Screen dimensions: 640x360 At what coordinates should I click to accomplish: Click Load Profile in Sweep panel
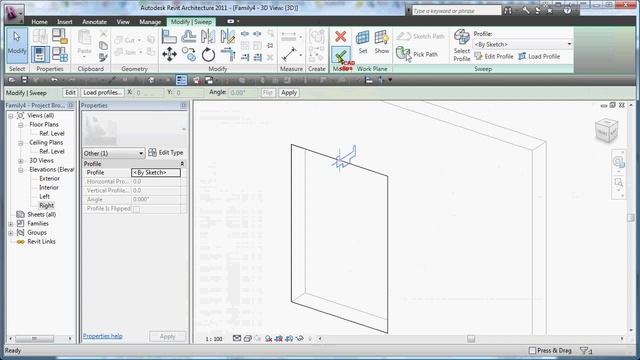(539, 56)
